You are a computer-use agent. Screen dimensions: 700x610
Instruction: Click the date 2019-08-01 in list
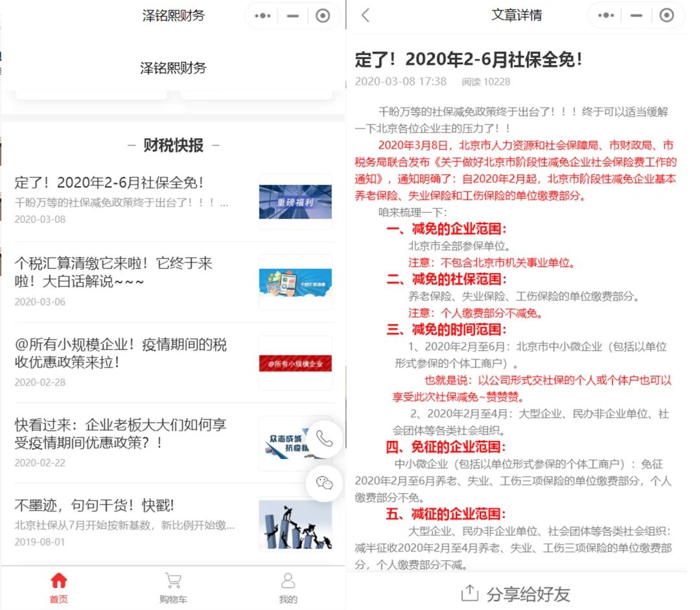(40, 542)
